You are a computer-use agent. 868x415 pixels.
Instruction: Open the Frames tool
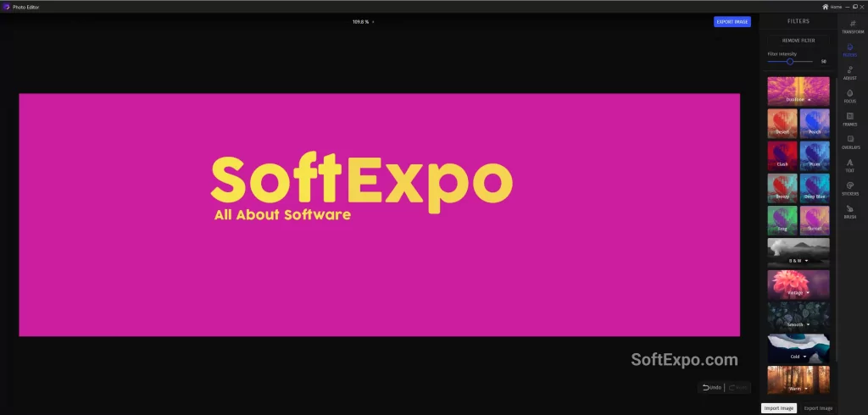pyautogui.click(x=849, y=119)
